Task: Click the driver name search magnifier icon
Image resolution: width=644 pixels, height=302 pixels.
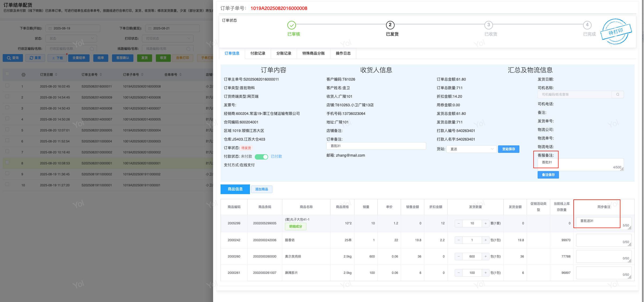Action: pyautogui.click(x=618, y=95)
